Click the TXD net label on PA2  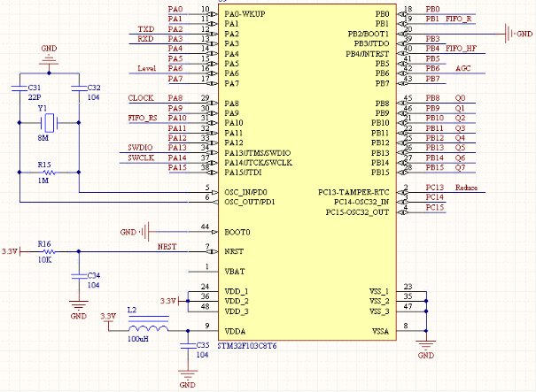tap(146, 29)
